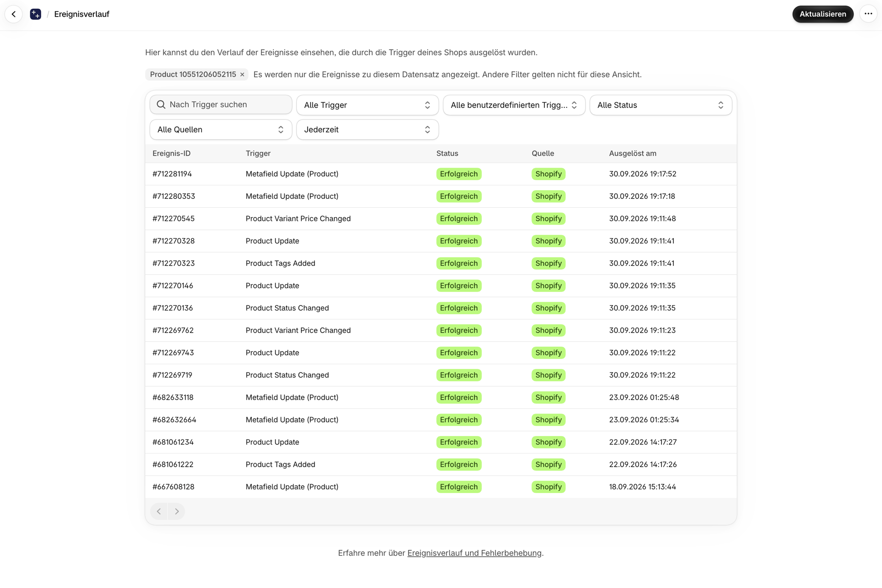Click timestamp 18.09.2026 15:13:44
This screenshot has width=882, height=588.
[642, 487]
